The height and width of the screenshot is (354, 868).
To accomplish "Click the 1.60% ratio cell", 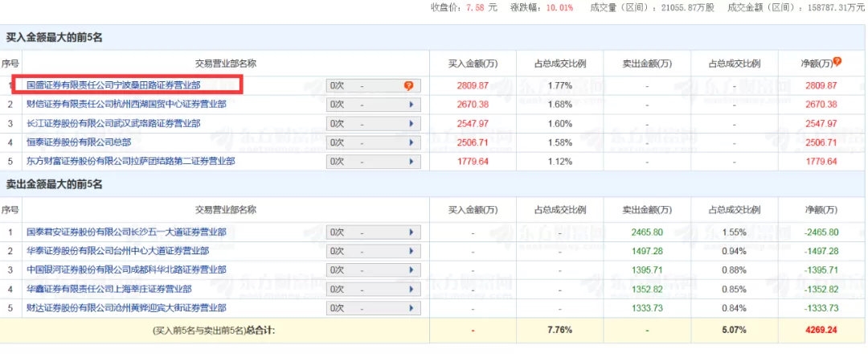I will (559, 124).
